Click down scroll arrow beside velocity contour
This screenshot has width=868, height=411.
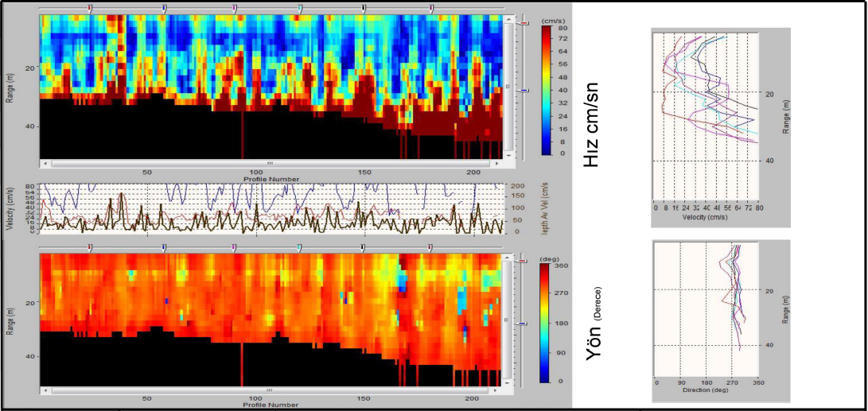pyautogui.click(x=507, y=156)
